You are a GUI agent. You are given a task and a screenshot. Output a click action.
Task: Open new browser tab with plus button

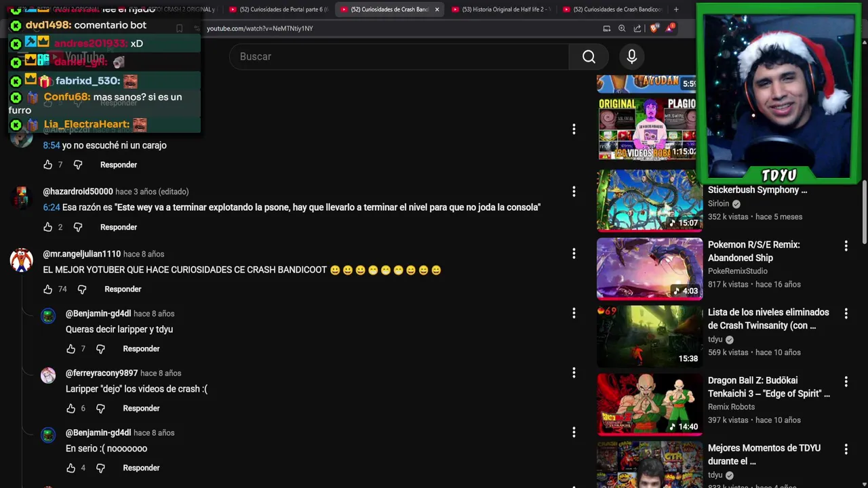(x=676, y=9)
